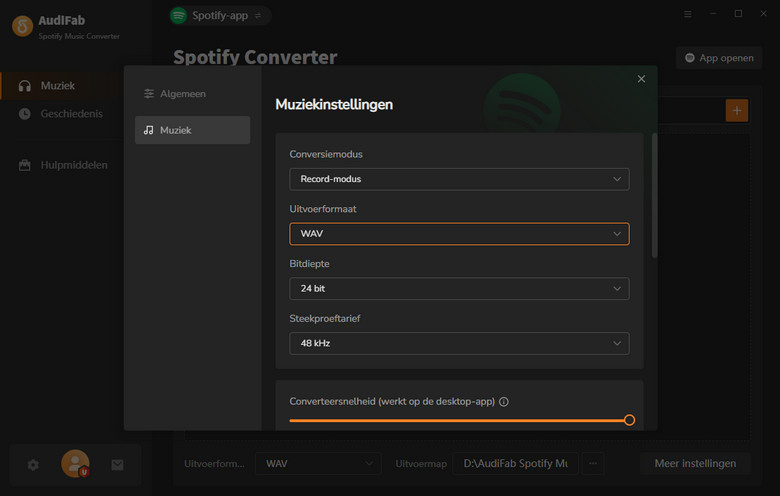Screen dimensions: 780x496
Task: Click the Converteersnelheid slider handle
Action: tap(629, 420)
